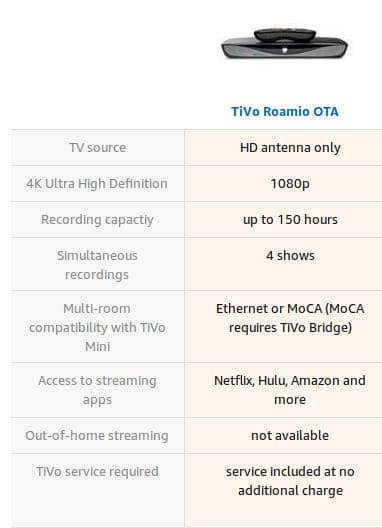
Task: Select Multi-room compatibility with TiVo Mini label
Action: tap(97, 327)
